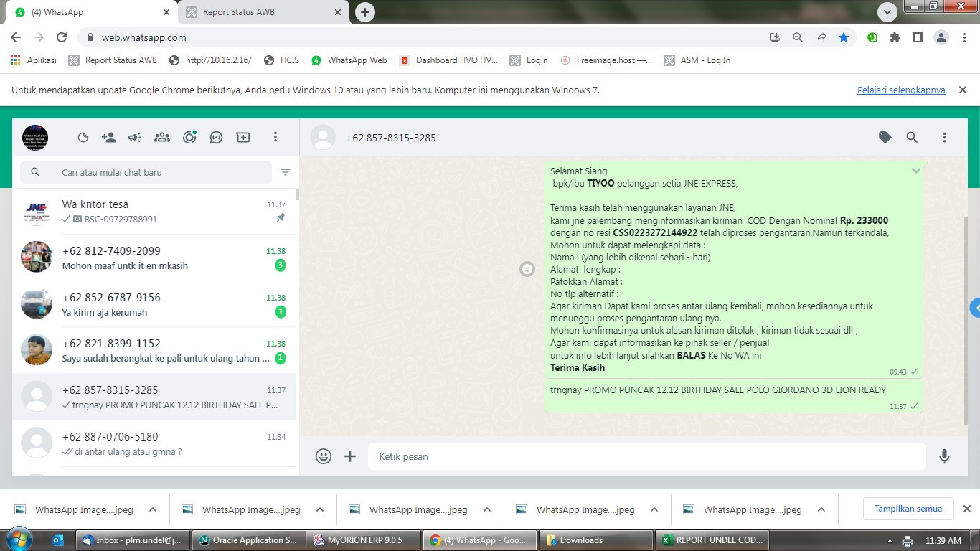Click the Tampilkan semua downloads button
Viewport: 980px width, 551px height.
click(908, 509)
